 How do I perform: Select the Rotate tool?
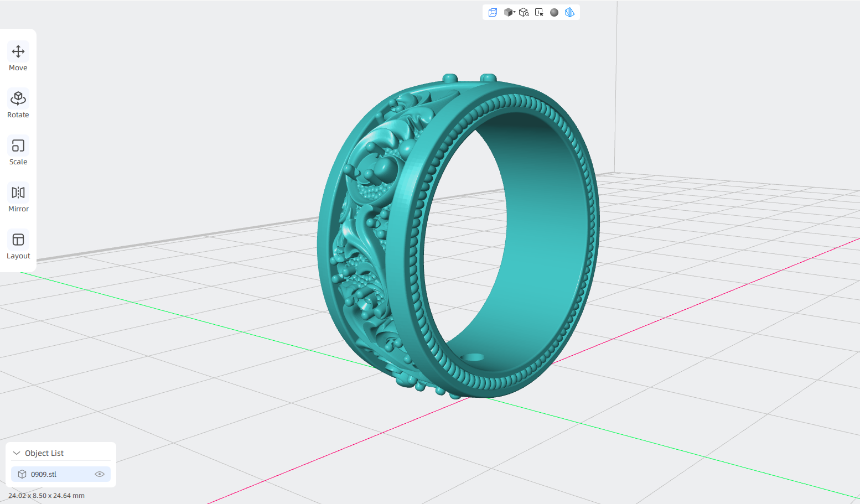[x=18, y=105]
